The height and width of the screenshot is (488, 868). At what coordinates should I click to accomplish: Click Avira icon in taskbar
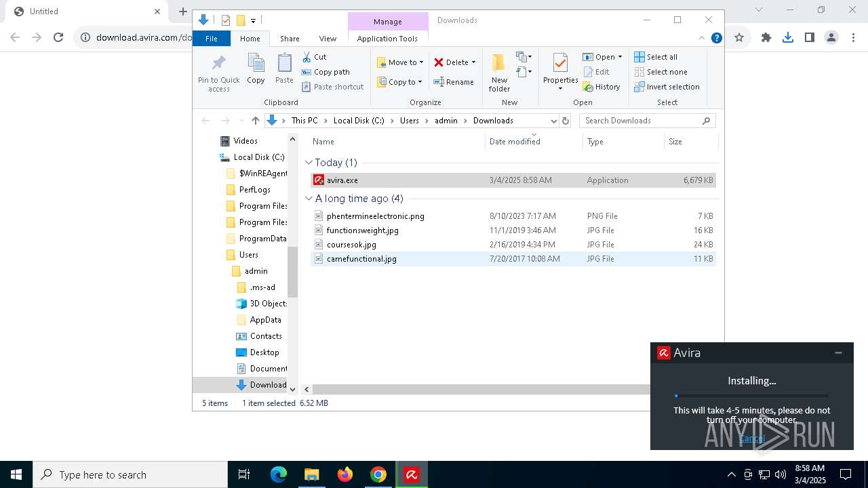(412, 474)
